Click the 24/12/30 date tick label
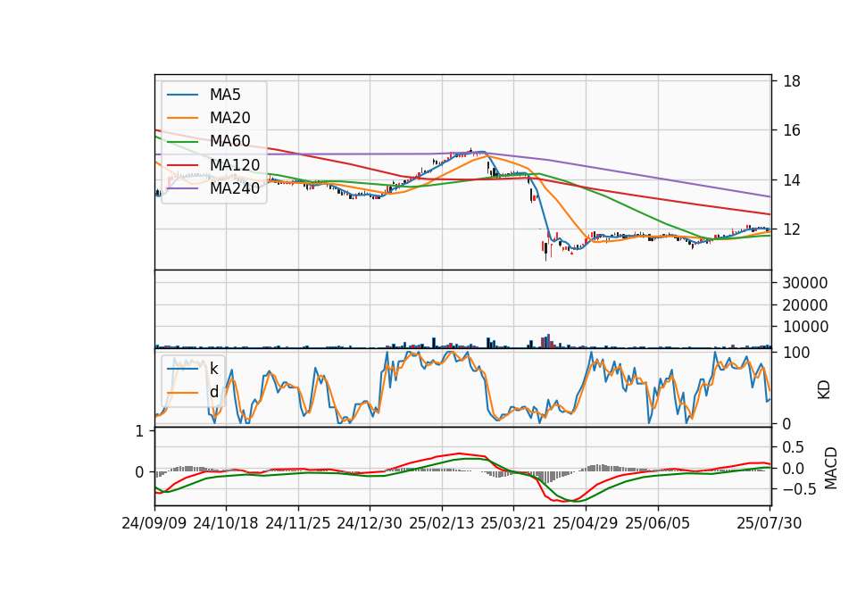 (370, 523)
